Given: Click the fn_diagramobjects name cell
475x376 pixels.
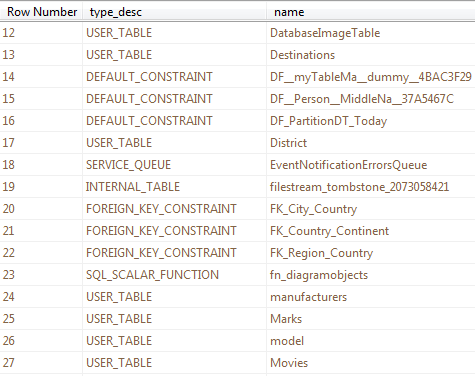Looking at the screenshot, I should coord(371,275).
